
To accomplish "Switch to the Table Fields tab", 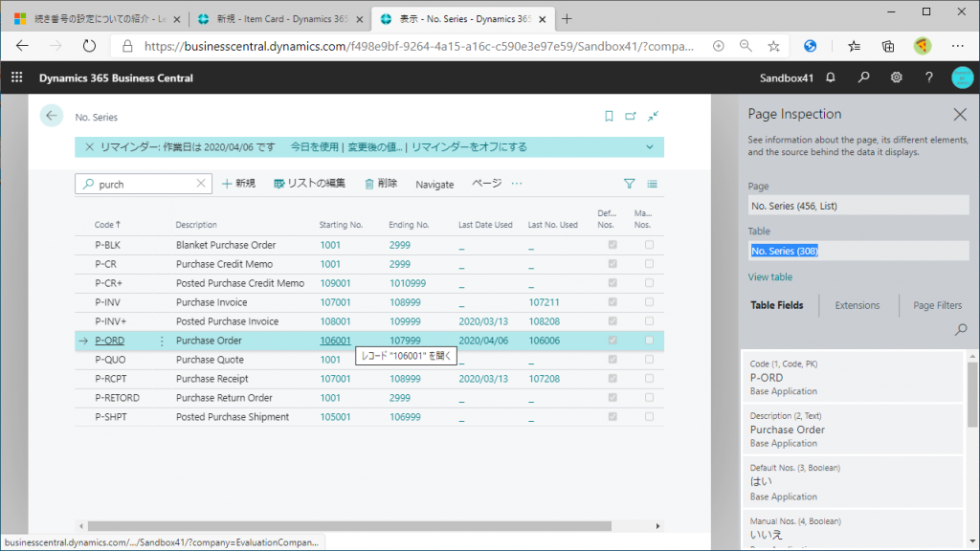I will point(777,305).
